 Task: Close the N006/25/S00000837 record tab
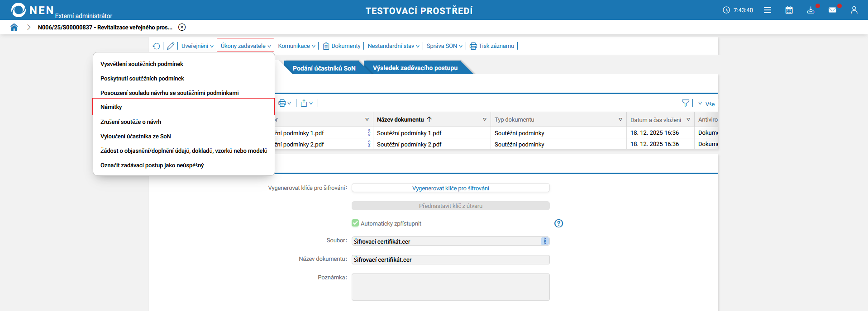coord(182,27)
